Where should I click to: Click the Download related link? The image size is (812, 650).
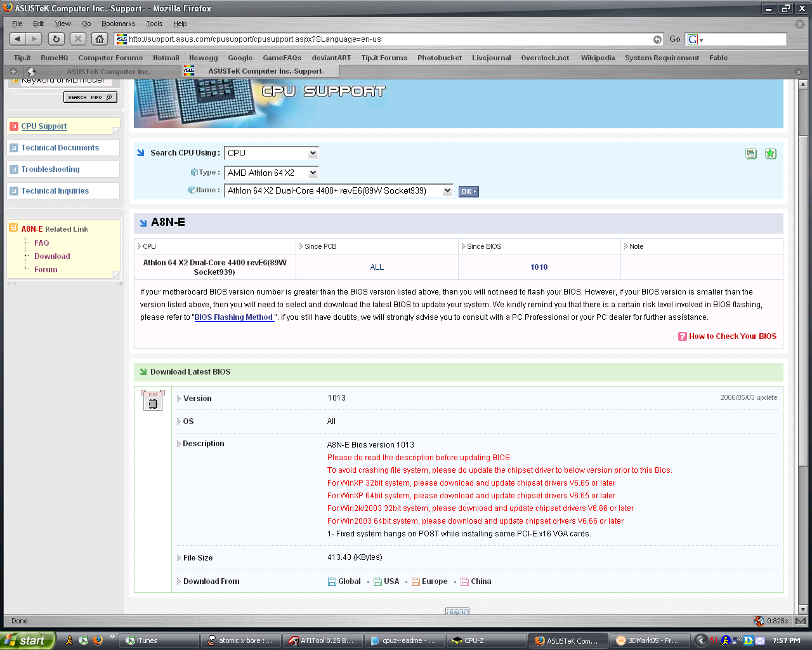53,256
